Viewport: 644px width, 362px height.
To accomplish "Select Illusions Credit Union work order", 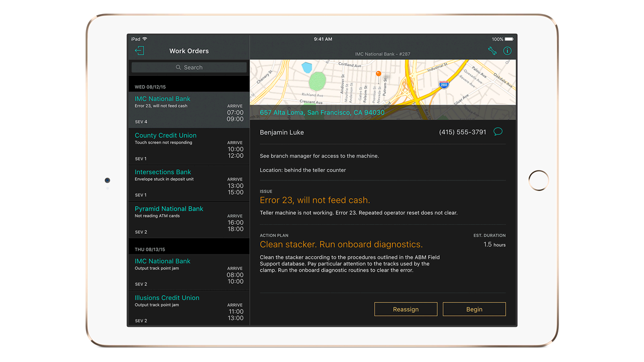I will 189,308.
